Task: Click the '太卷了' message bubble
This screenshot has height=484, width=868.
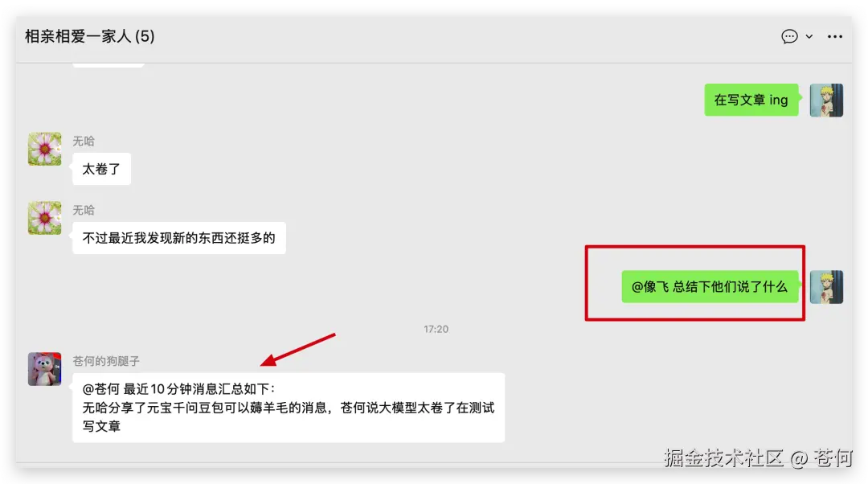Action: pos(101,169)
